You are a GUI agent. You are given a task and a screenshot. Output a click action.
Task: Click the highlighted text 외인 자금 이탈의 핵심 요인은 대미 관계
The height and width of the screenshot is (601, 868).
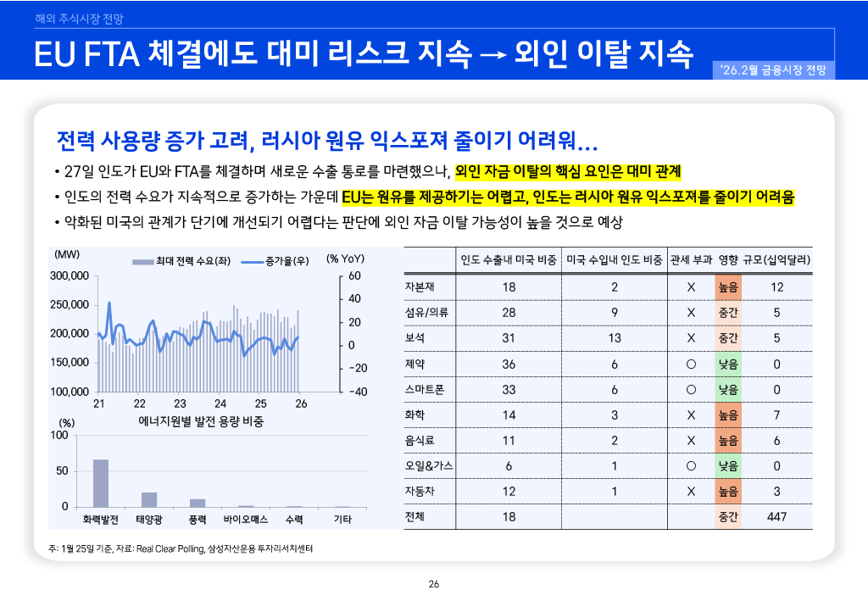click(x=568, y=171)
